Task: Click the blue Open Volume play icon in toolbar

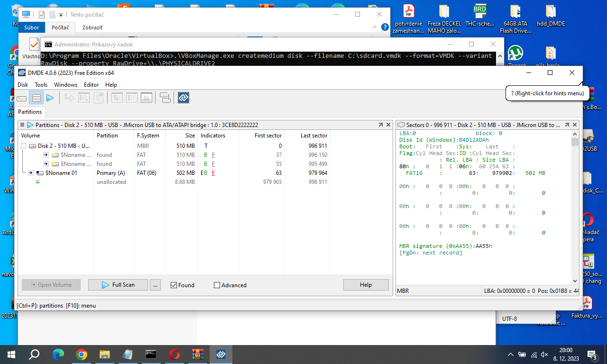Action: click(50, 98)
